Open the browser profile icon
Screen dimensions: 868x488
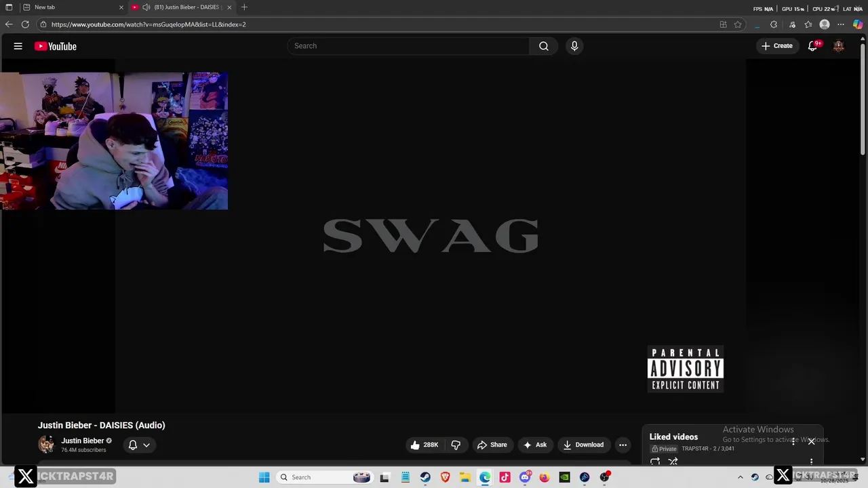pos(825,24)
